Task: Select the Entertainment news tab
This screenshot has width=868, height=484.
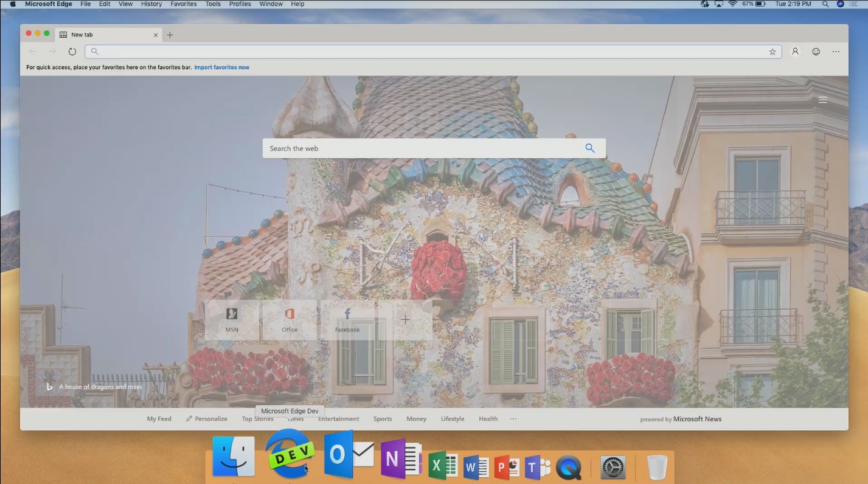Action: pos(339,419)
